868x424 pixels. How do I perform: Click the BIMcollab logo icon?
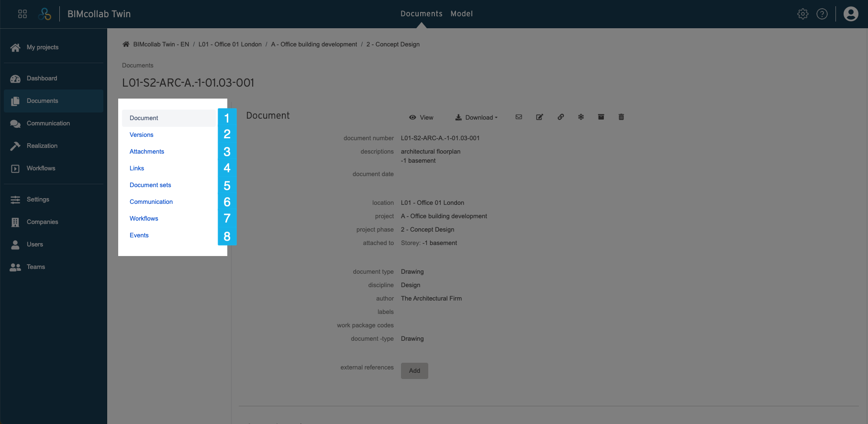[45, 14]
